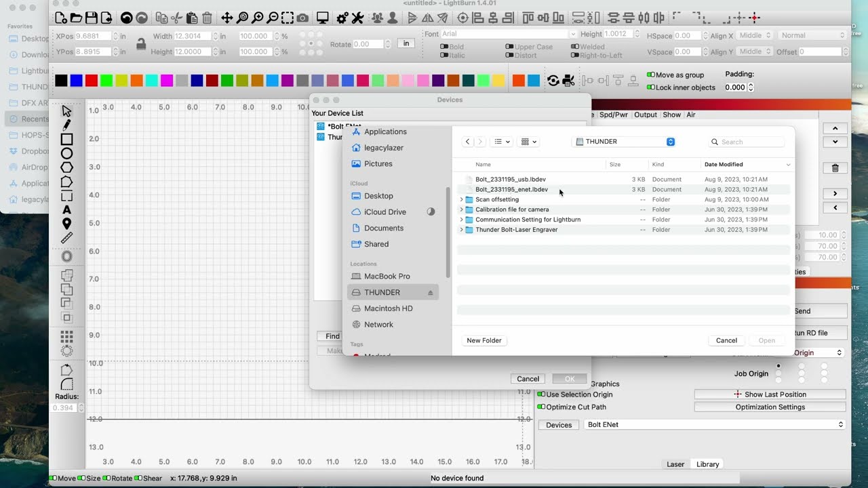
Task: Open Settings gear icon in toolbar
Action: [342, 18]
